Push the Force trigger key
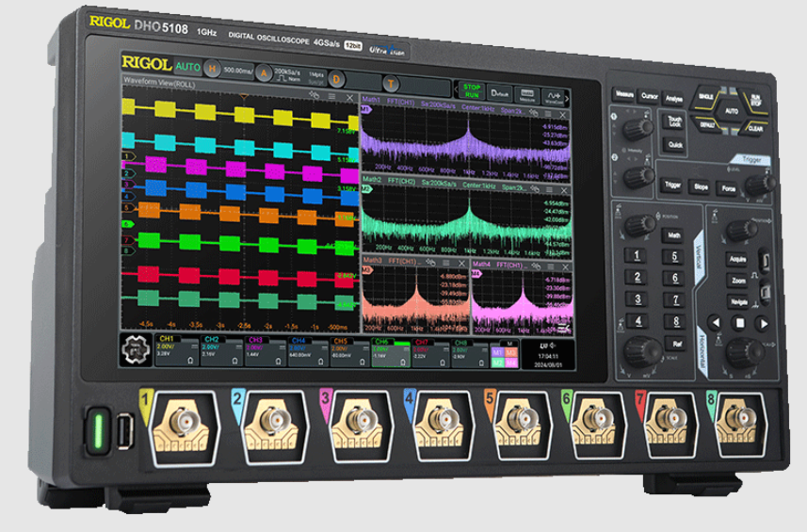The image size is (807, 532). tap(728, 189)
